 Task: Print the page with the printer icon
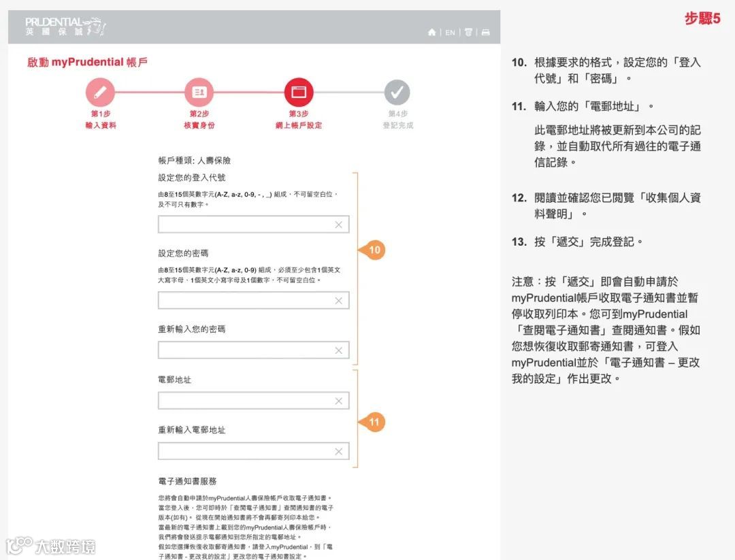[486, 33]
